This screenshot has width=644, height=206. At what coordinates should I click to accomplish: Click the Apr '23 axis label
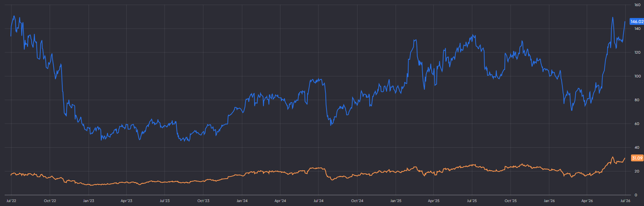coord(126,201)
